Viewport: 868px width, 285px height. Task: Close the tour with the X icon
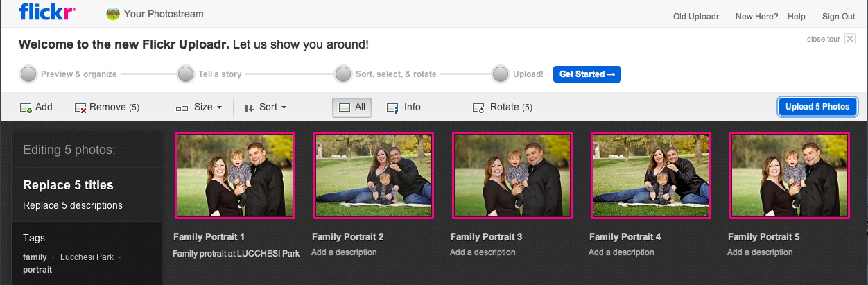[x=850, y=39]
